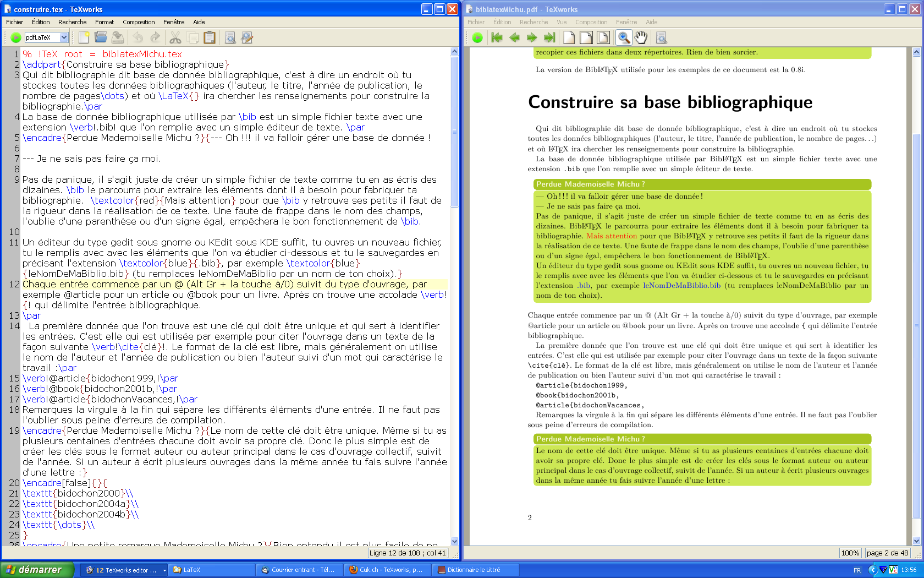Click PDF viewer scrollbar up arrow
This screenshot has height=578, width=924.
pos(916,52)
